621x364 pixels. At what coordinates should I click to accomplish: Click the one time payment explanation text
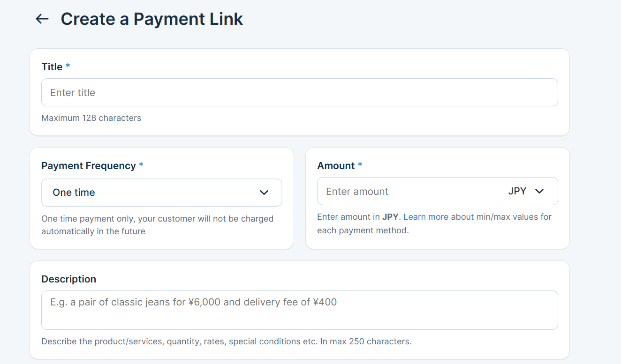157,225
